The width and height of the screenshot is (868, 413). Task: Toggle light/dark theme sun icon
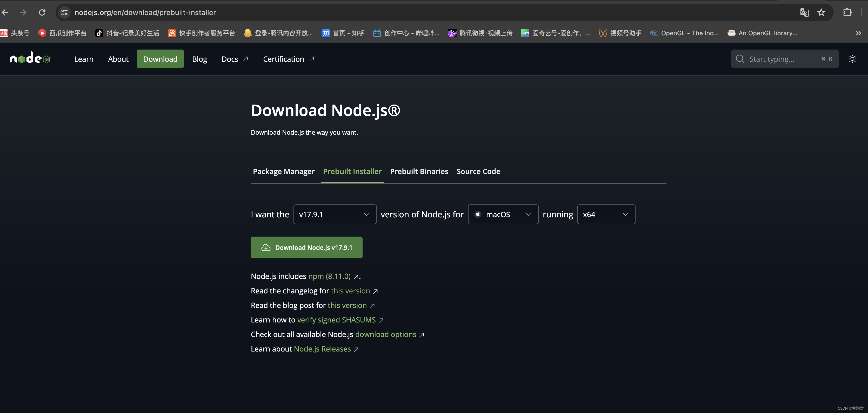coord(852,59)
